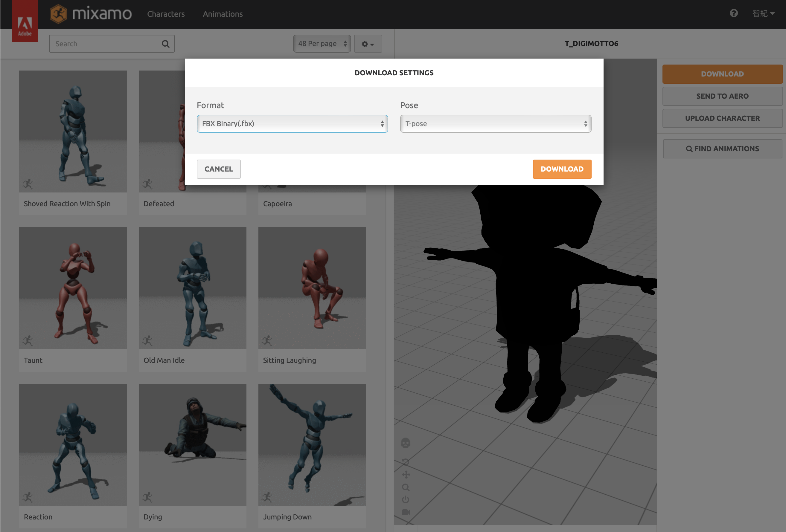Click the Upload Character button

click(x=722, y=118)
